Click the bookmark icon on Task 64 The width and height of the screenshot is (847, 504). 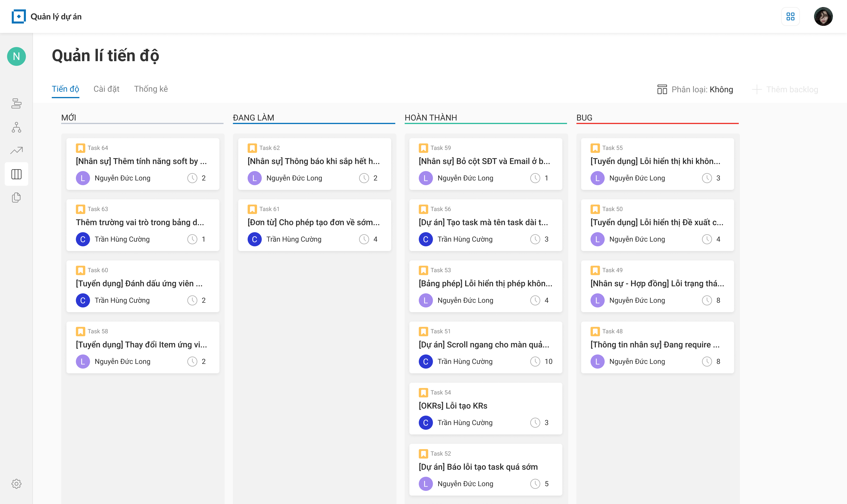click(x=81, y=148)
